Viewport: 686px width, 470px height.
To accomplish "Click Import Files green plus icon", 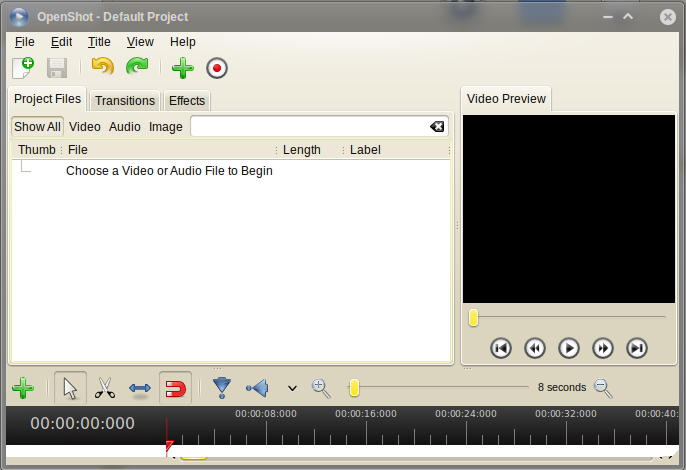I will click(x=182, y=68).
